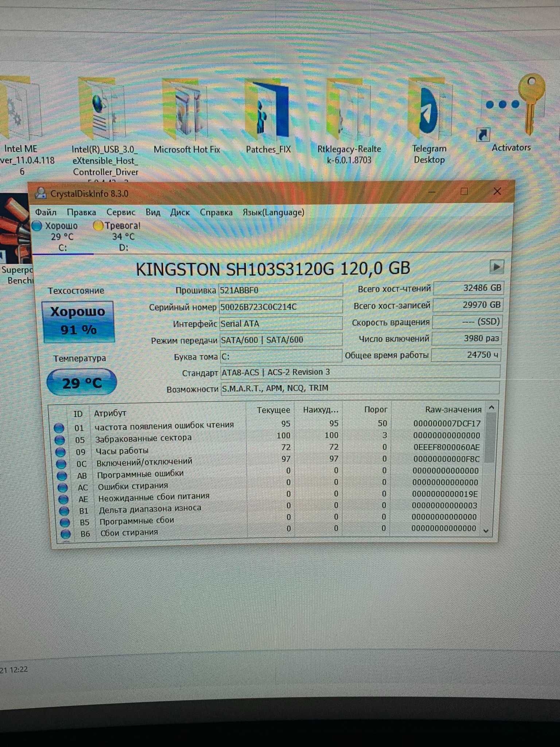Open the Сервис menu
The image size is (560, 747).
pos(121,212)
